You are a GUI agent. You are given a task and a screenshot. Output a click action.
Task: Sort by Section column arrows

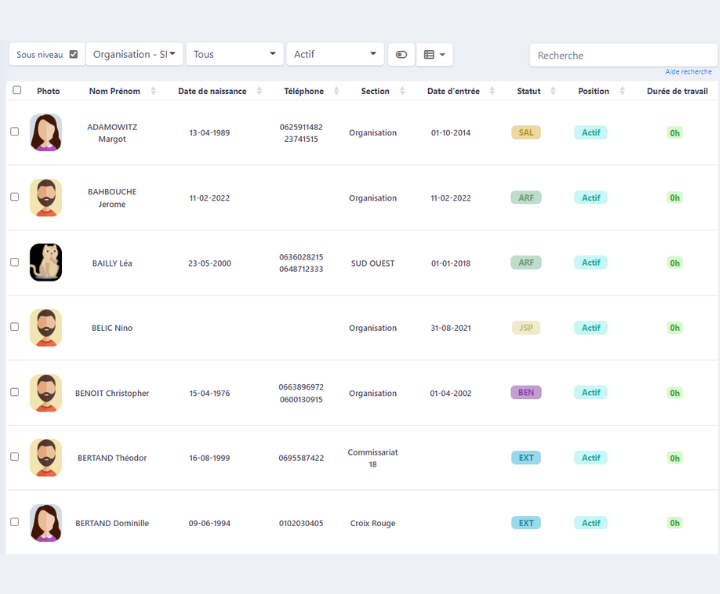(x=403, y=91)
